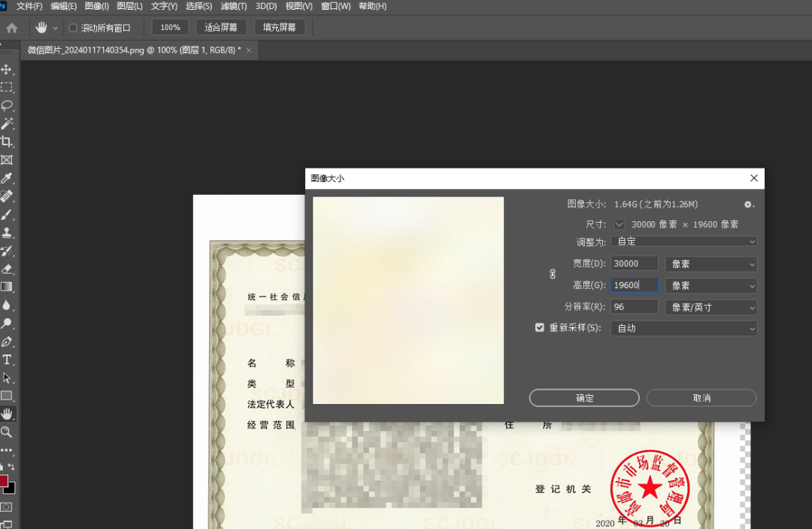812x529 pixels.
Task: Select the Move tool in toolbar
Action: tap(7, 69)
